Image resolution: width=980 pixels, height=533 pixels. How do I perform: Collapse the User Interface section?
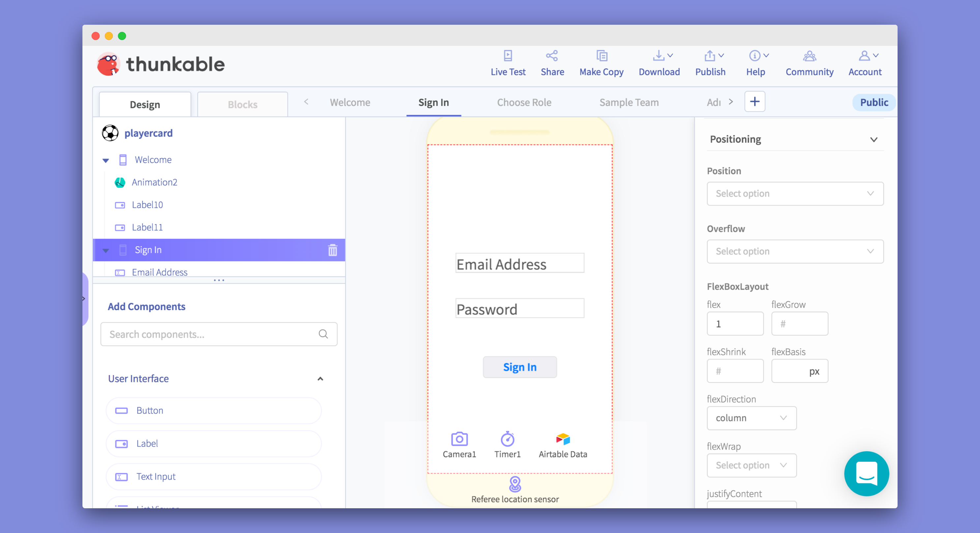pos(320,379)
